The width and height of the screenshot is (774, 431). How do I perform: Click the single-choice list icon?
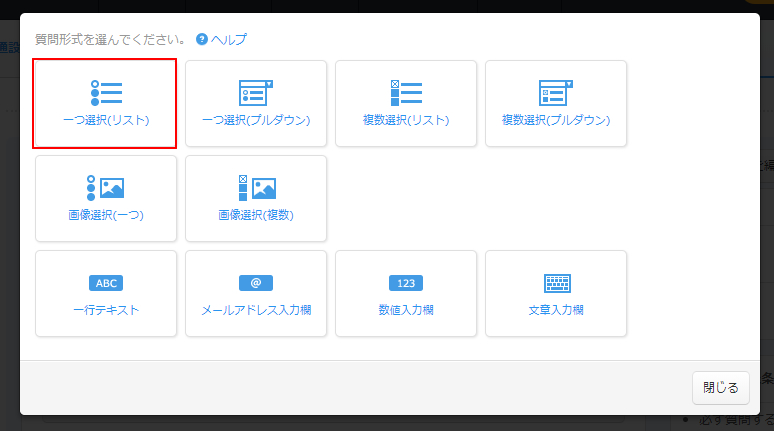click(106, 93)
